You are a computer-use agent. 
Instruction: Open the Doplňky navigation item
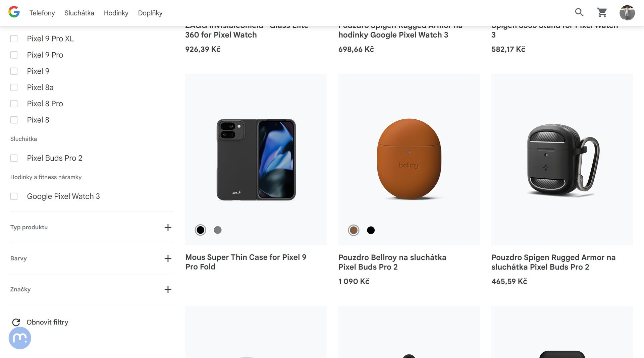(x=150, y=13)
